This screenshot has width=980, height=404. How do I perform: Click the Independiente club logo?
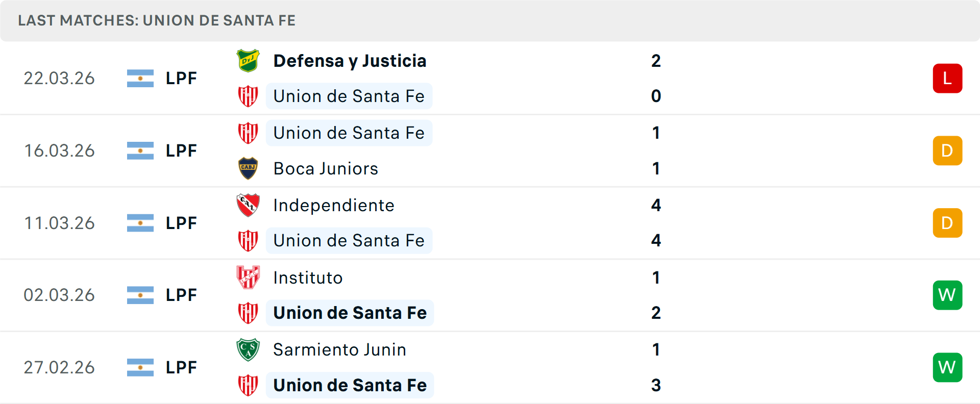pos(248,206)
